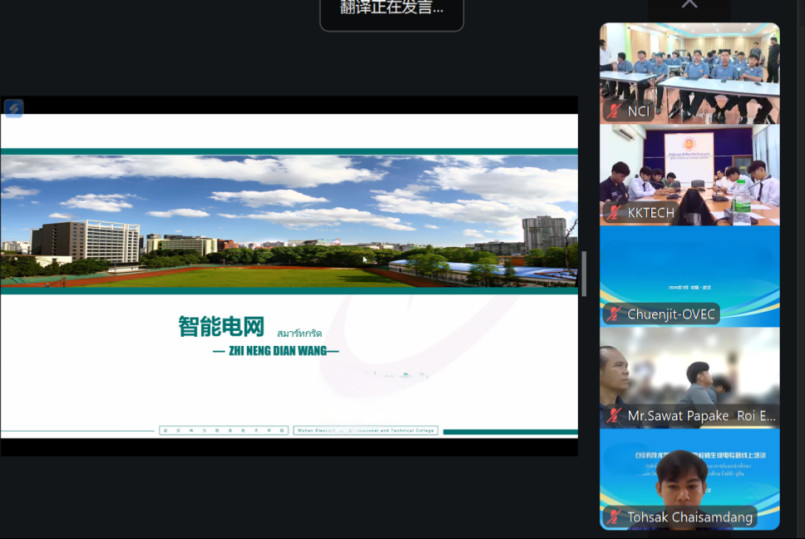Select Mr.Sawat Papake participant video tile
The height and width of the screenshot is (539, 805).
click(689, 378)
